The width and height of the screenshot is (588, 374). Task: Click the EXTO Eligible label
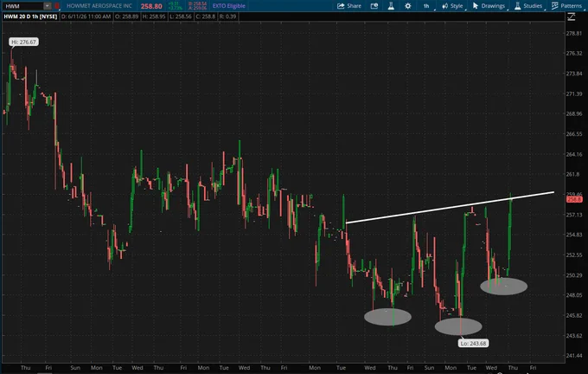[229, 6]
